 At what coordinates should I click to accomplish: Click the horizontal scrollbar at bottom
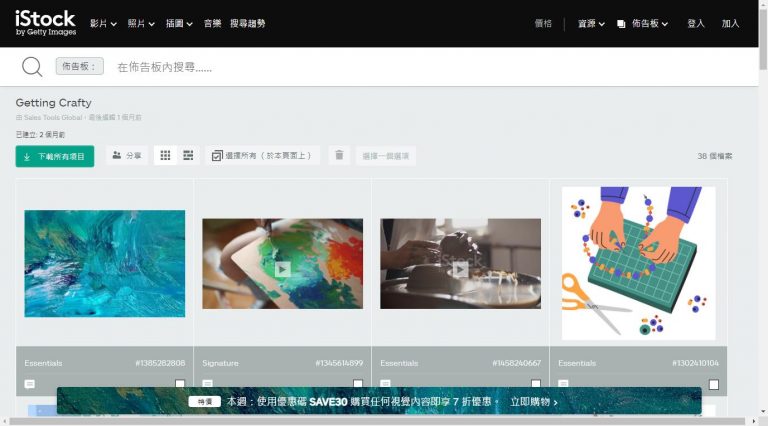pos(377,422)
